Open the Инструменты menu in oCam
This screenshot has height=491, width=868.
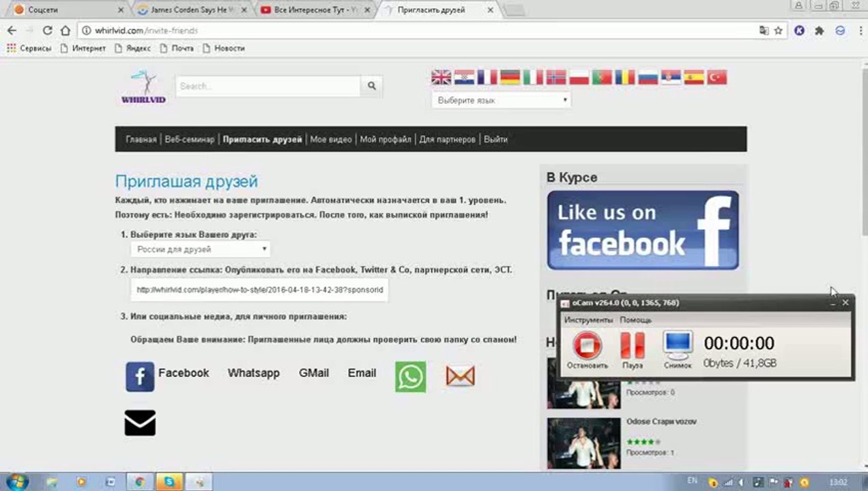pyautogui.click(x=588, y=320)
